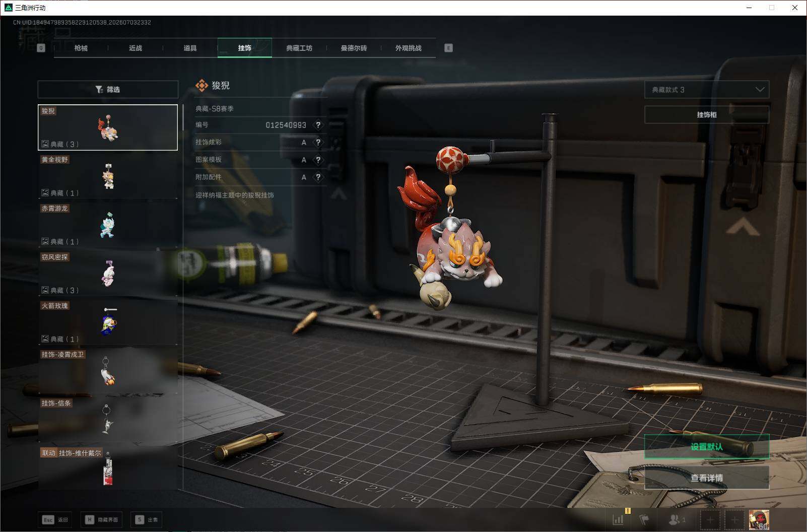The width and height of the screenshot is (807, 532).
Task: Click the help icon beside 编号 number
Action: coord(318,125)
